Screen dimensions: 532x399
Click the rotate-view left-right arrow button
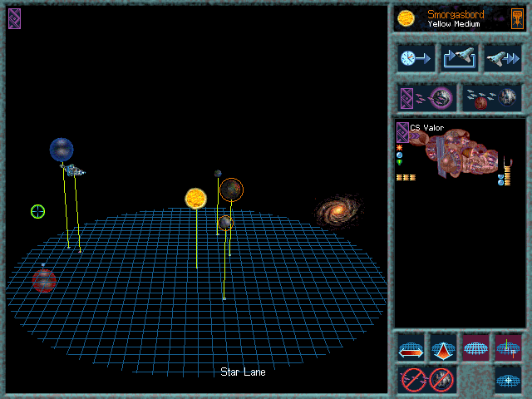pos(411,347)
